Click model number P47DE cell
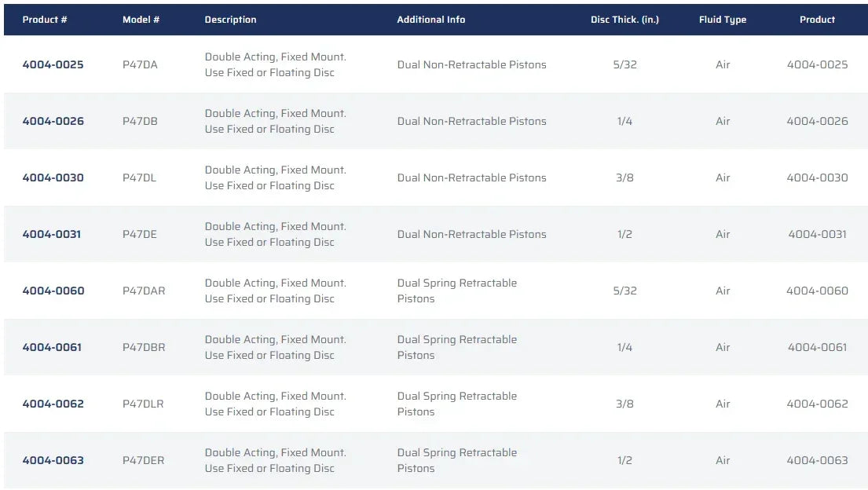The width and height of the screenshot is (868, 490). (x=140, y=234)
